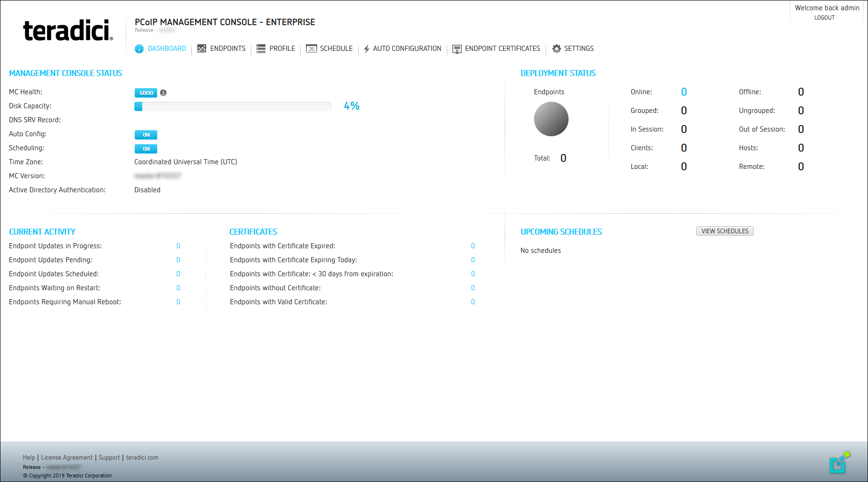This screenshot has width=868, height=482.
Task: Click the Endpoints without Certificate count
Action: tap(473, 288)
